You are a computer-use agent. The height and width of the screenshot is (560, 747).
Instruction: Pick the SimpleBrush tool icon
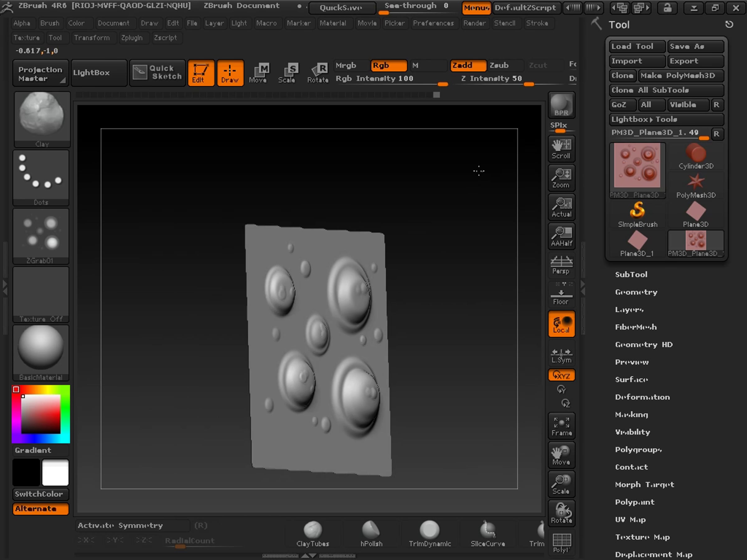point(637,215)
